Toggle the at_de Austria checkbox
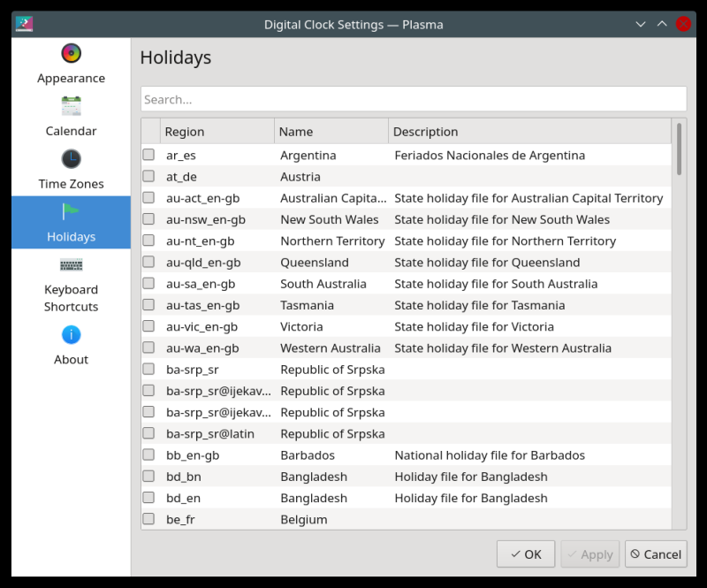 [148, 177]
